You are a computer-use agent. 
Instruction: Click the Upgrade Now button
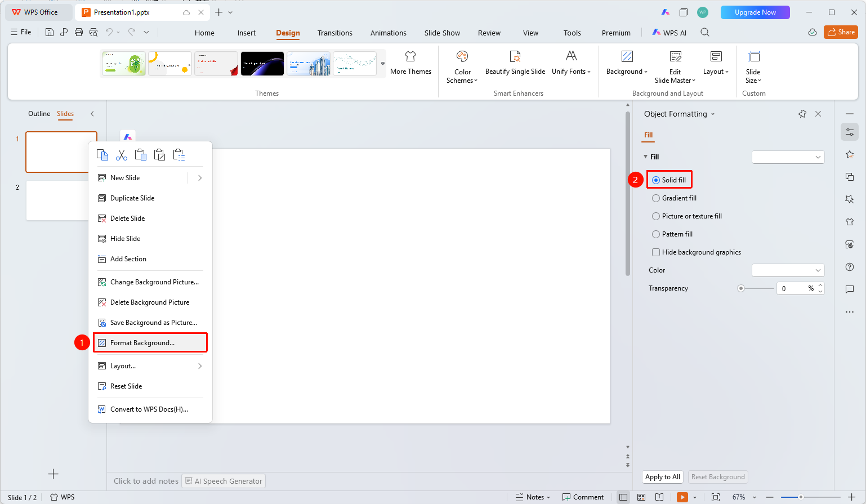[755, 12]
